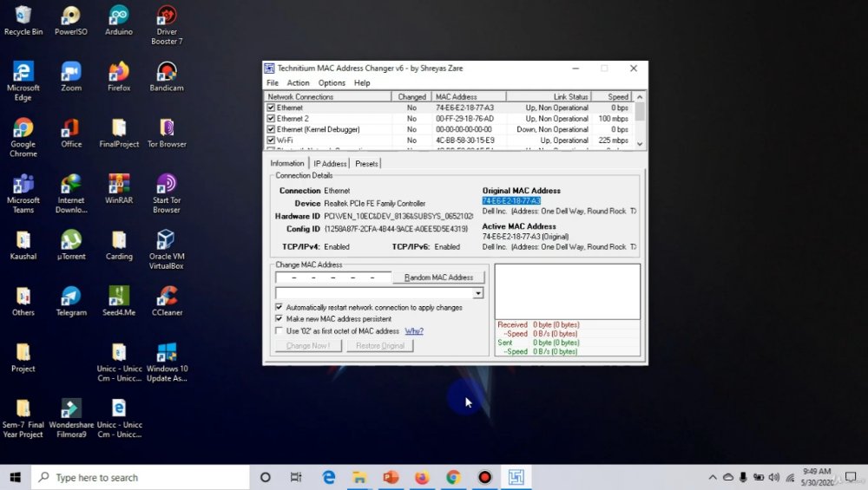Open the Start menu

tap(16, 477)
